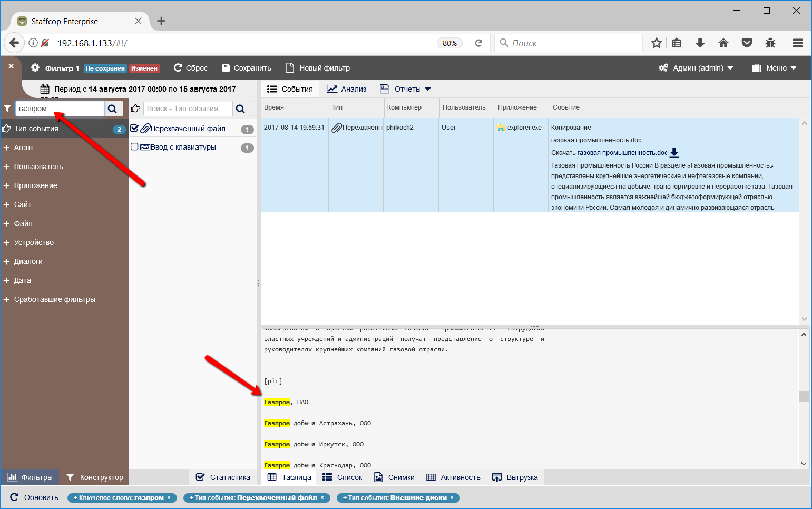Click the filter settings gear icon

point(35,68)
